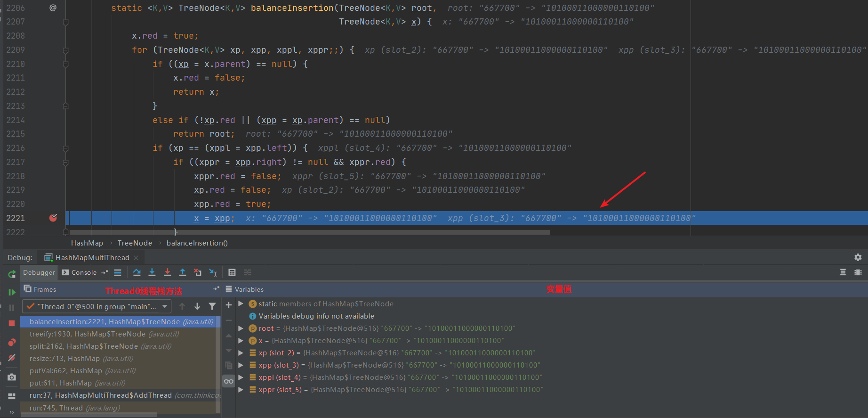Add new watch plus icon
868x418 pixels.
[229, 305]
